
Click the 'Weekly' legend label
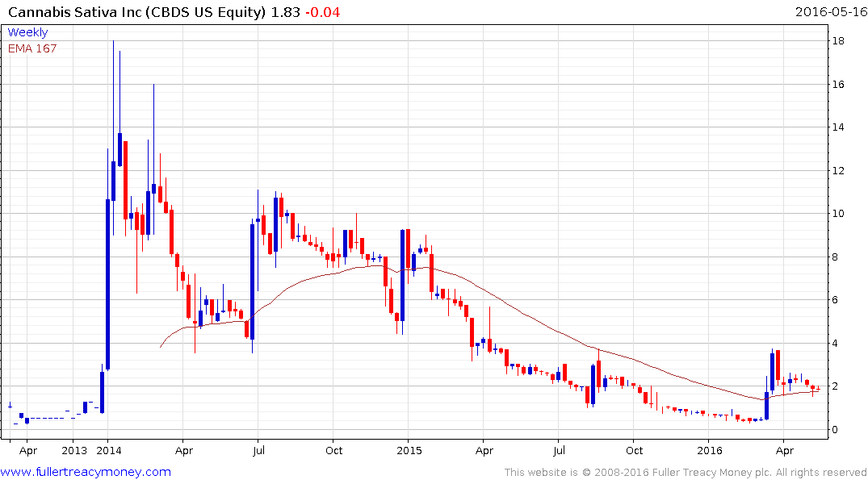(x=27, y=32)
